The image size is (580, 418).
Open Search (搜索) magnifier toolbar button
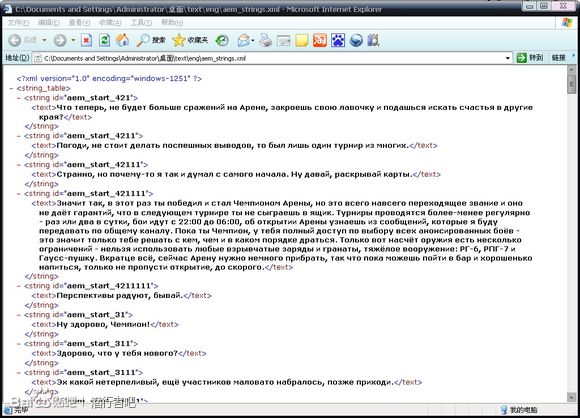(x=151, y=40)
